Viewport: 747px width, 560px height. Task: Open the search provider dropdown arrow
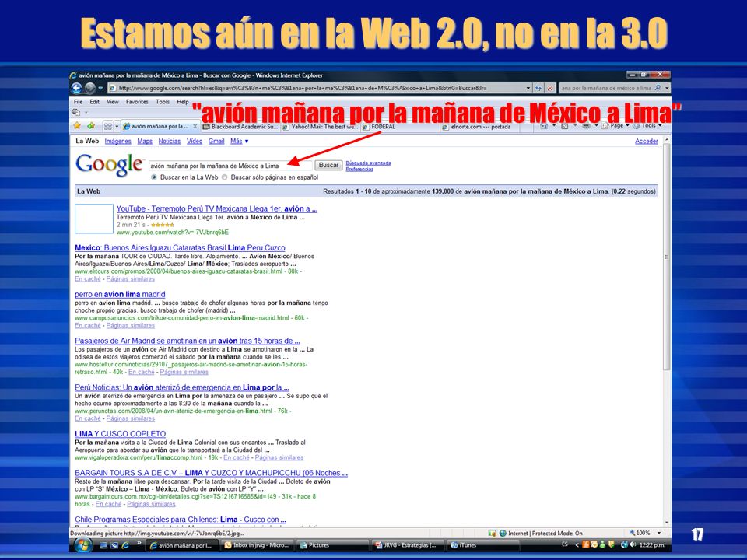tap(667, 88)
